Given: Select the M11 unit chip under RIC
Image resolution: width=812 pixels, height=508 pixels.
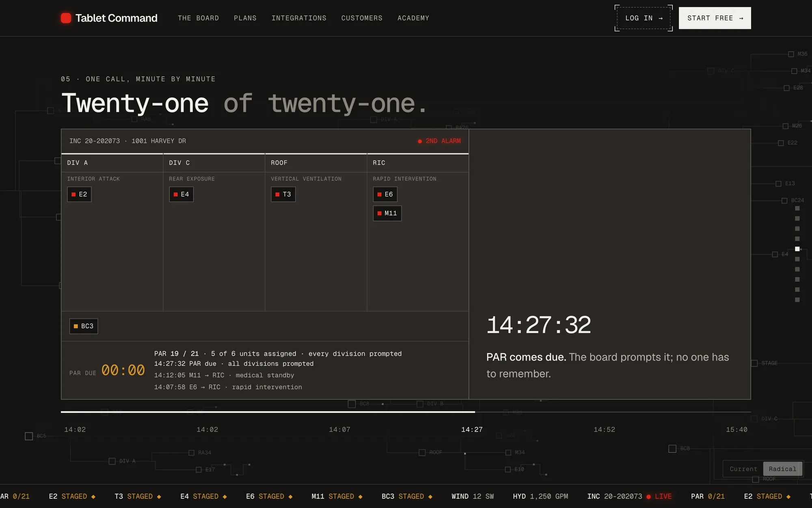Looking at the screenshot, I should (x=387, y=213).
